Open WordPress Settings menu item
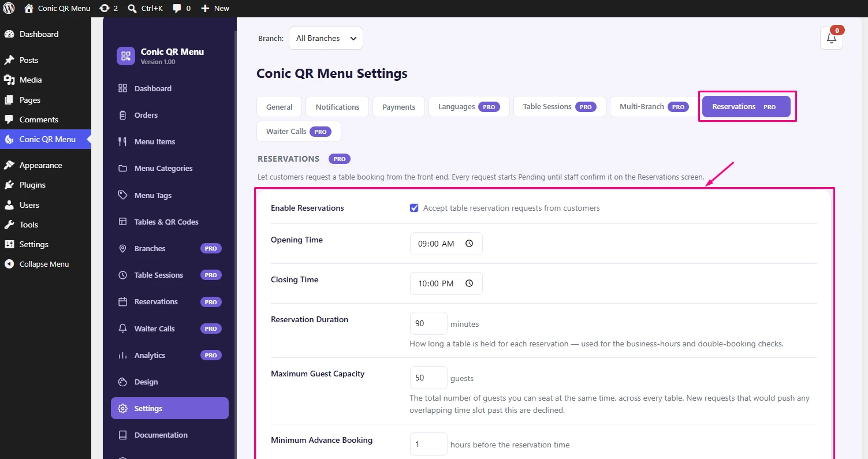Viewport: 868px width, 459px height. pyautogui.click(x=46, y=244)
